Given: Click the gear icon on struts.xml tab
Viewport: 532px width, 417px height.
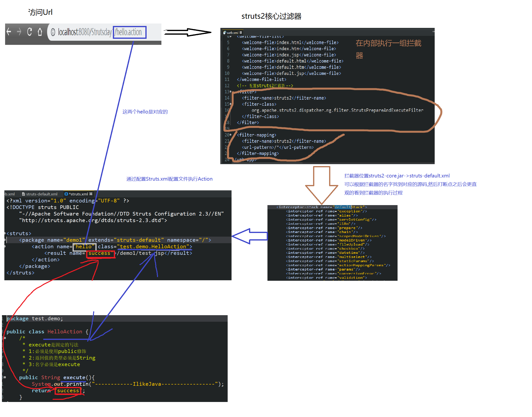Looking at the screenshot, I should coord(66,194).
